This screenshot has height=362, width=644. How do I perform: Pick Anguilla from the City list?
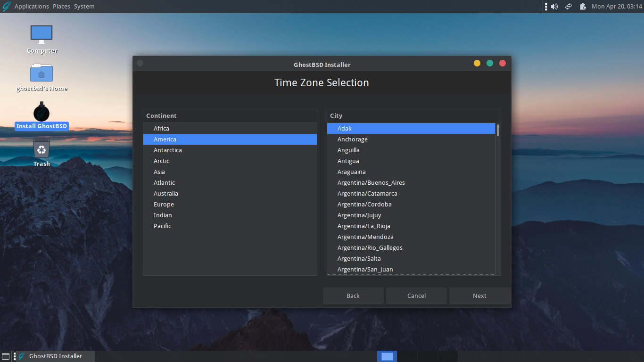pyautogui.click(x=411, y=150)
